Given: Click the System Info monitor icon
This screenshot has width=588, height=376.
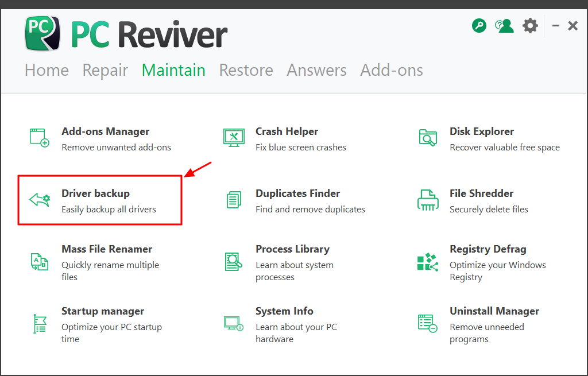Looking at the screenshot, I should coord(234,324).
